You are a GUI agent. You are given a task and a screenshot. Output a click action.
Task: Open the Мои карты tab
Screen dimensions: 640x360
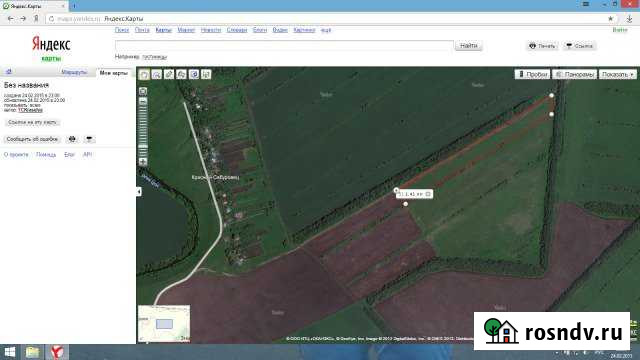coord(114,73)
